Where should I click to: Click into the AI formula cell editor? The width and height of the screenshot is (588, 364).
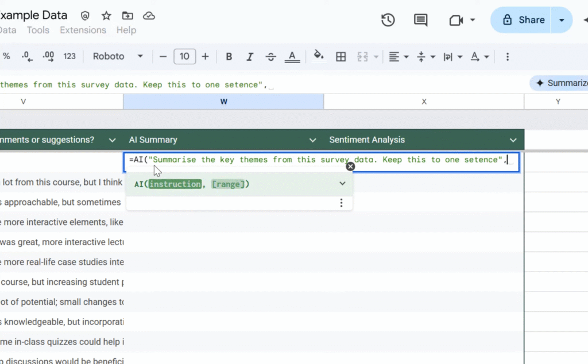(x=322, y=162)
